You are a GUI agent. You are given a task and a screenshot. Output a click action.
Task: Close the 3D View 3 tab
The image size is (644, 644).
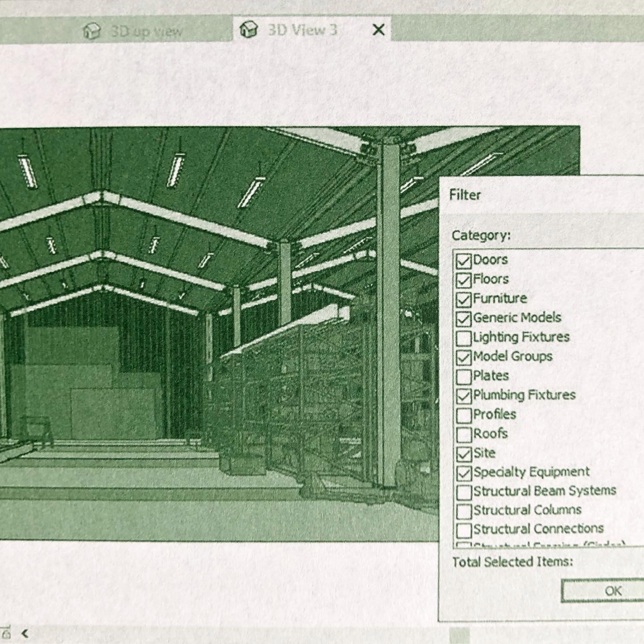(378, 30)
